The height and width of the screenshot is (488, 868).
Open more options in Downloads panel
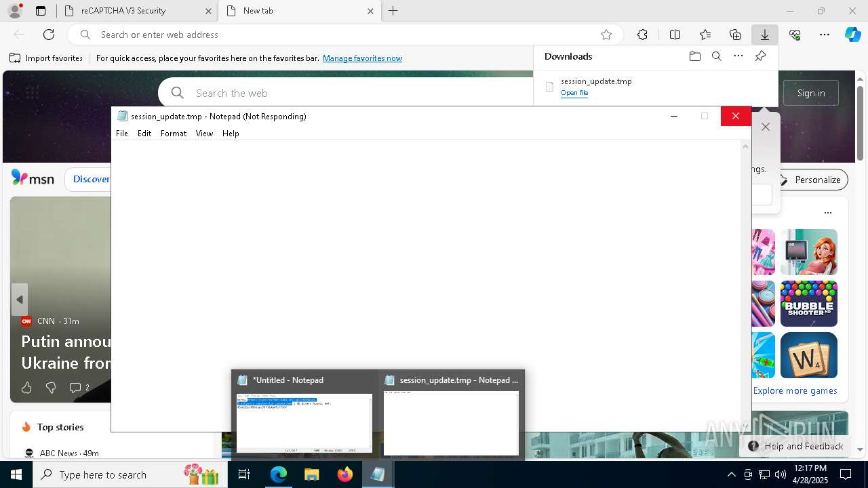click(x=738, y=56)
